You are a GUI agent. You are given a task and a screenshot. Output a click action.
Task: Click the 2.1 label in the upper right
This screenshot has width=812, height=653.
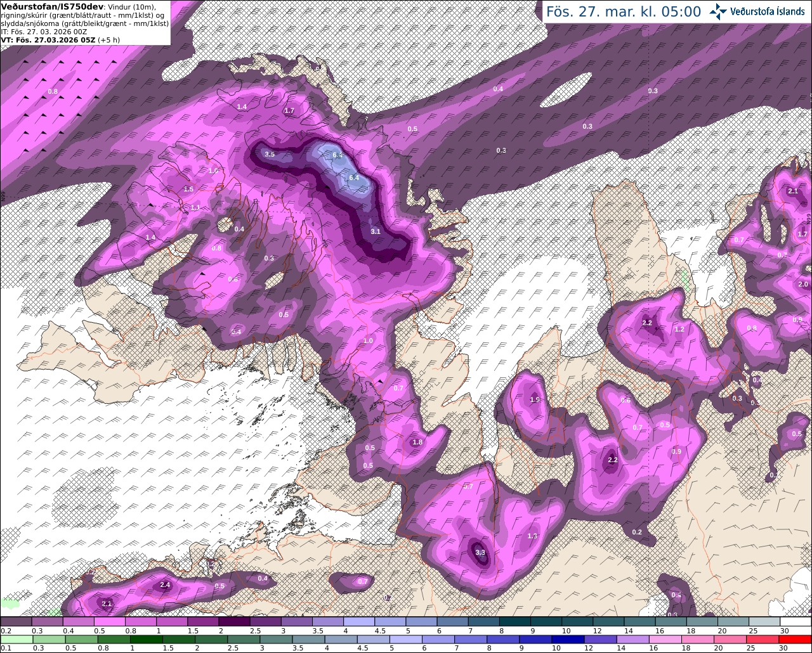793,191
